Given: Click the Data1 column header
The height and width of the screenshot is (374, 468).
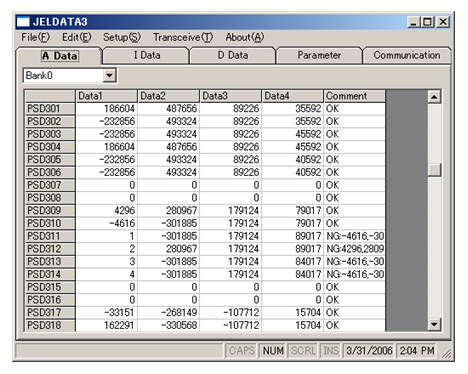Looking at the screenshot, I should pyautogui.click(x=107, y=96).
